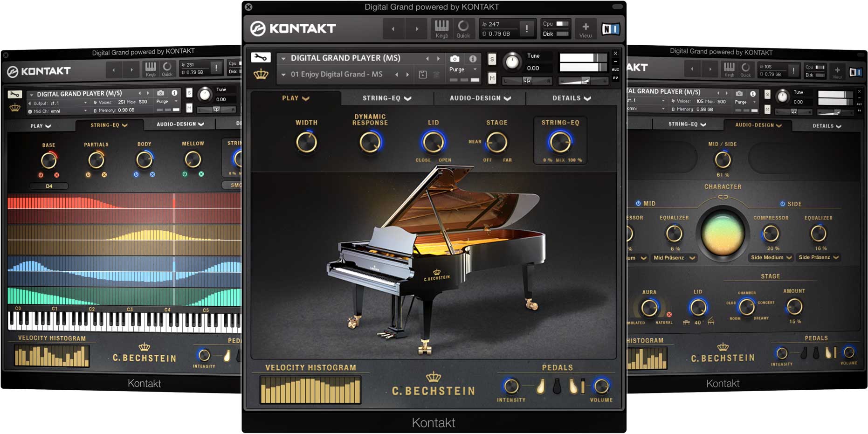Open snapshot dropdown beside 01 Enjoy Digital Grand
This screenshot has height=434, width=868.
coord(283,75)
